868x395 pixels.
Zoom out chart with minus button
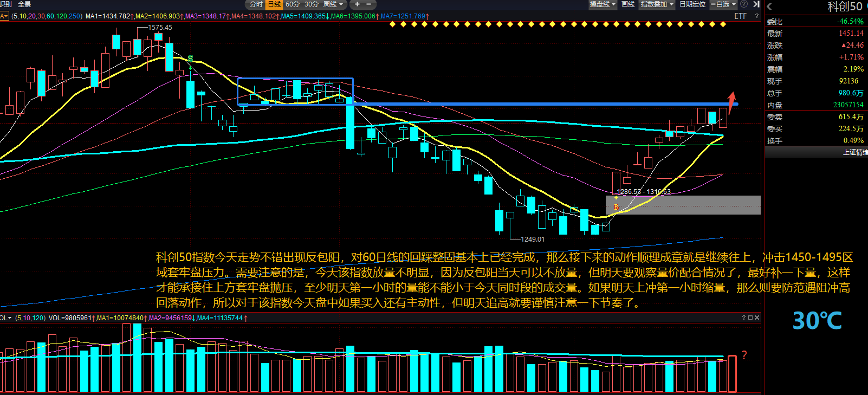pyautogui.click(x=369, y=4)
